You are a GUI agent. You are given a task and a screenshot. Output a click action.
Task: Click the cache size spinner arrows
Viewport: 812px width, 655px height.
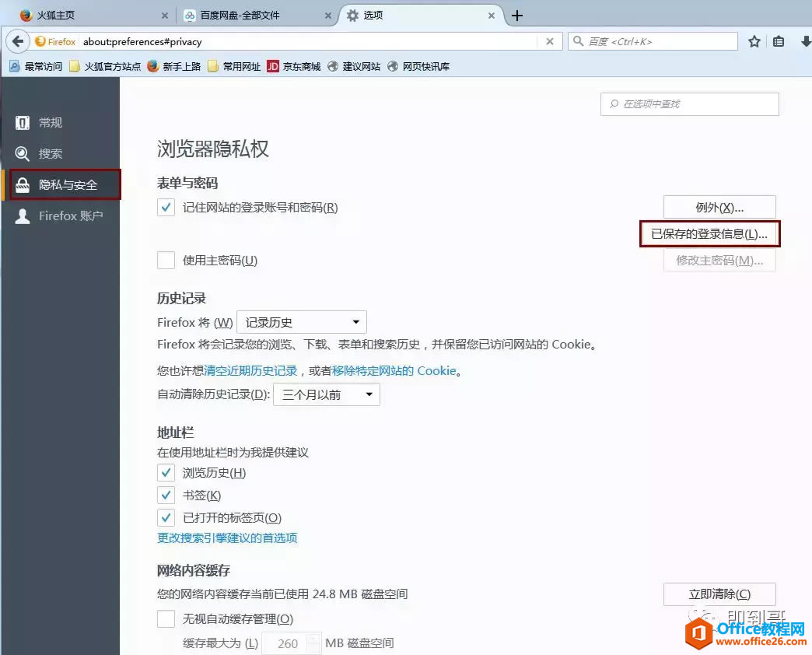pos(313,643)
